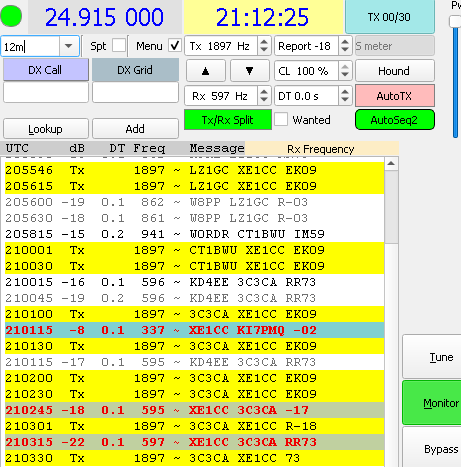Select row 205546 LZ1GC XE1CC EK09

point(194,170)
